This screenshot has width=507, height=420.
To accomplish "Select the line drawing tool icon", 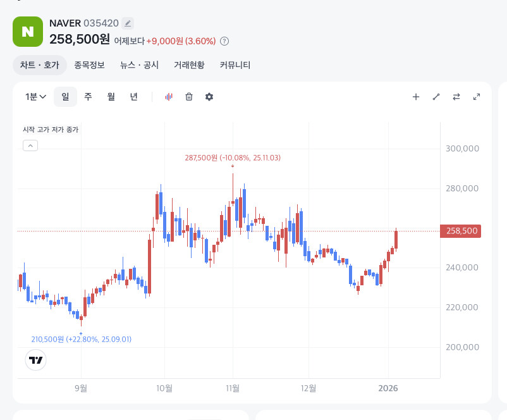I will pos(436,97).
